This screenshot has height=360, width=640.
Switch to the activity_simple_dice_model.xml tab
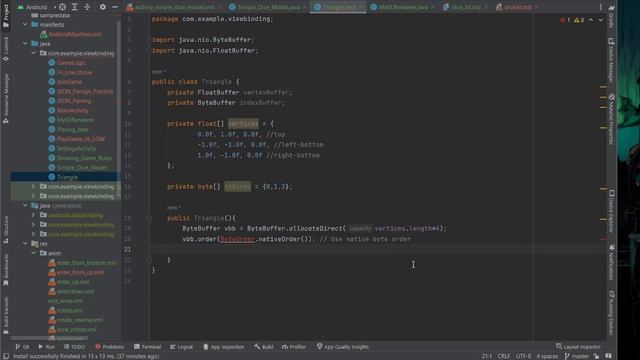(x=174, y=7)
